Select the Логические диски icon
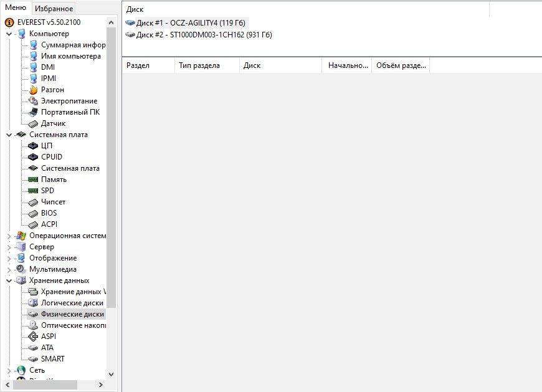Image resolution: width=542 pixels, height=392 pixels. tap(33, 303)
